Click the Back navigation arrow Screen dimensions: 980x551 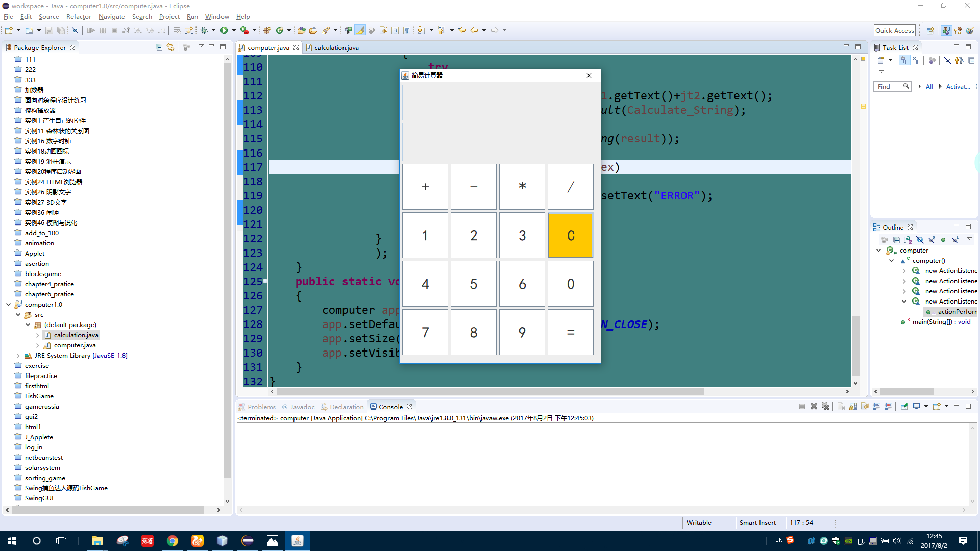[474, 30]
